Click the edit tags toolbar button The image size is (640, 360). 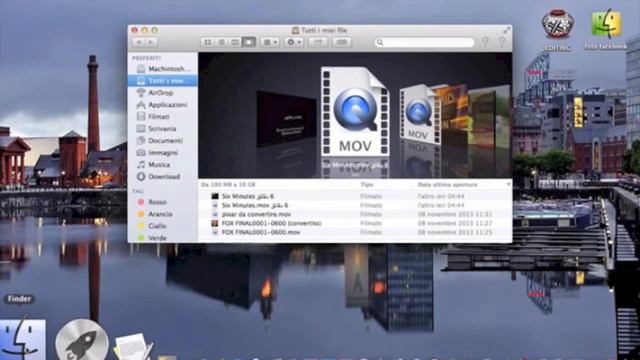[342, 42]
